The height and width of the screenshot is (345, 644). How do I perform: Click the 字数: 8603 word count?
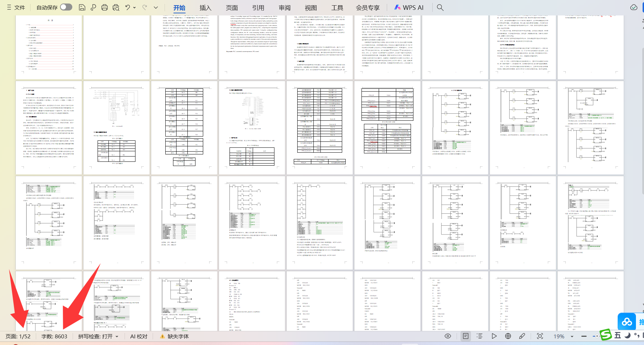54,336
